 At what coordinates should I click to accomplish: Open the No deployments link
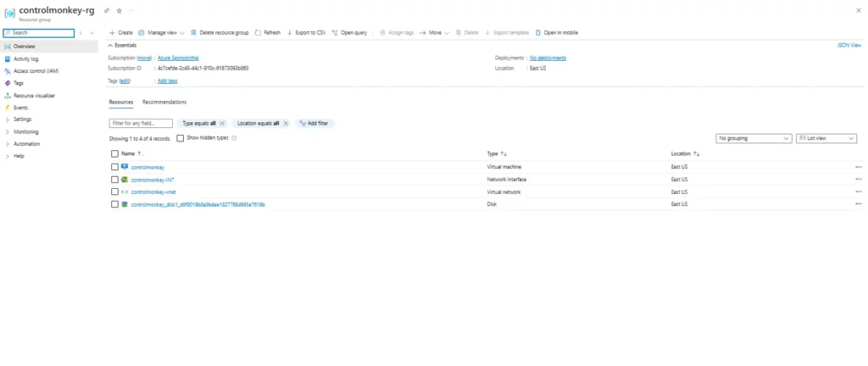tap(548, 58)
